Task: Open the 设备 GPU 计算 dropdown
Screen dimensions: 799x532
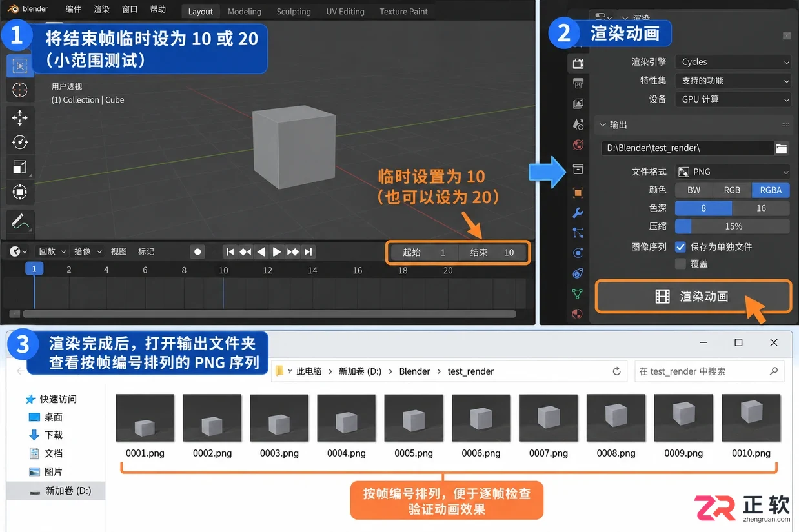Action: pyautogui.click(x=733, y=99)
